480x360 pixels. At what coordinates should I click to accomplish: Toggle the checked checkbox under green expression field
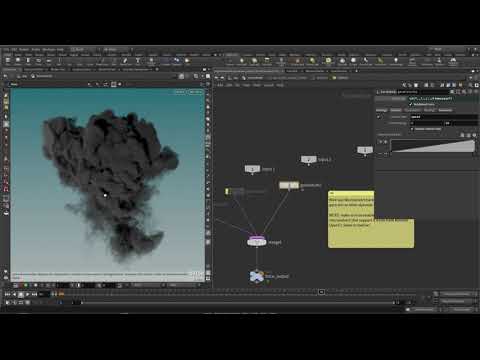411,104
